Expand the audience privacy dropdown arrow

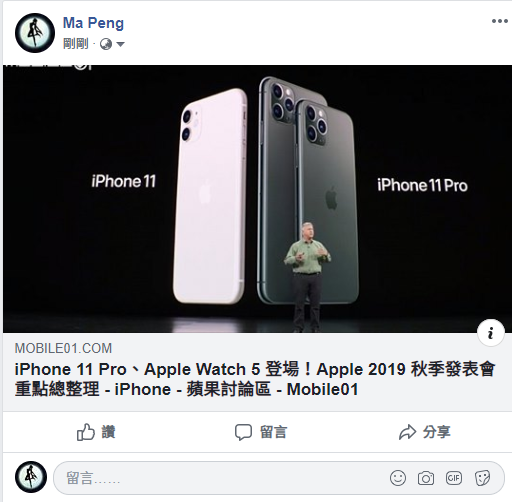(x=120, y=44)
